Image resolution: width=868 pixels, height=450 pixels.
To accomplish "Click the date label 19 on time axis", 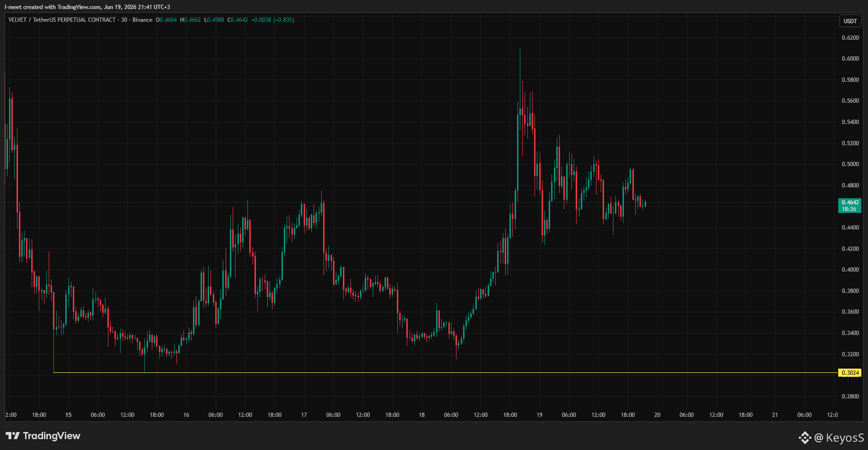I will (x=540, y=415).
